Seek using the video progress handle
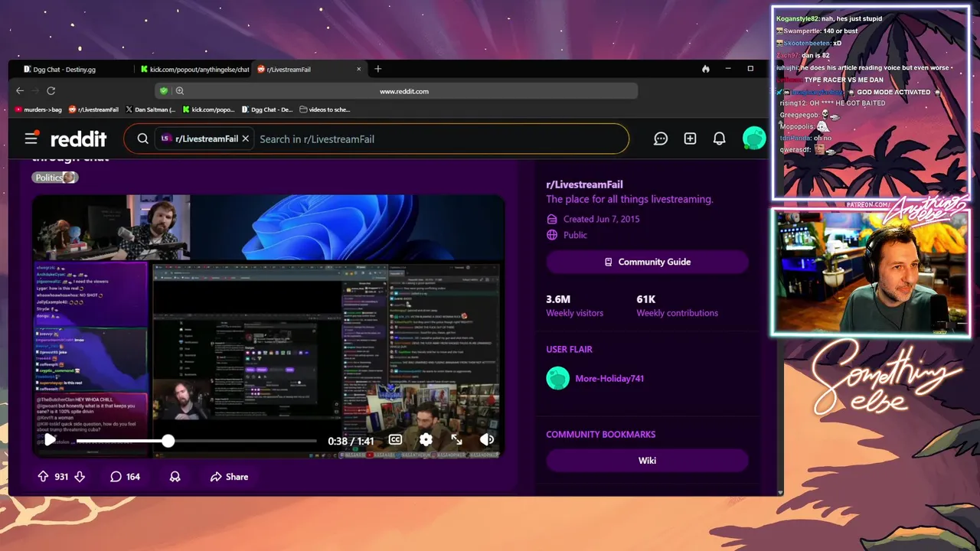Image resolution: width=980 pixels, height=551 pixels. click(x=168, y=441)
